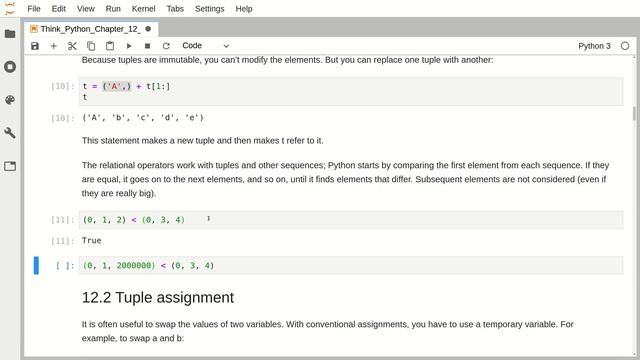Insert a new cell below with plus icon
640x360 pixels.
point(53,46)
